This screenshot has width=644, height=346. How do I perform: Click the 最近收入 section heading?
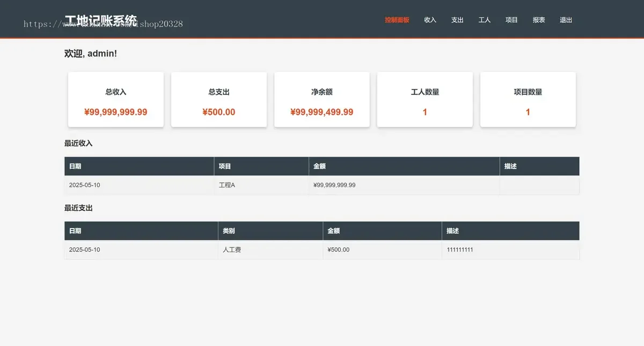click(x=78, y=143)
